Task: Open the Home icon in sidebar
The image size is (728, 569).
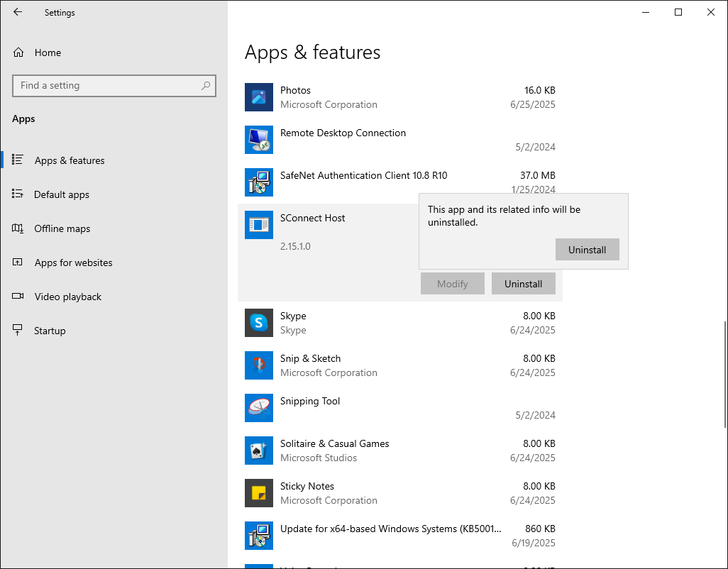Action: (x=18, y=53)
